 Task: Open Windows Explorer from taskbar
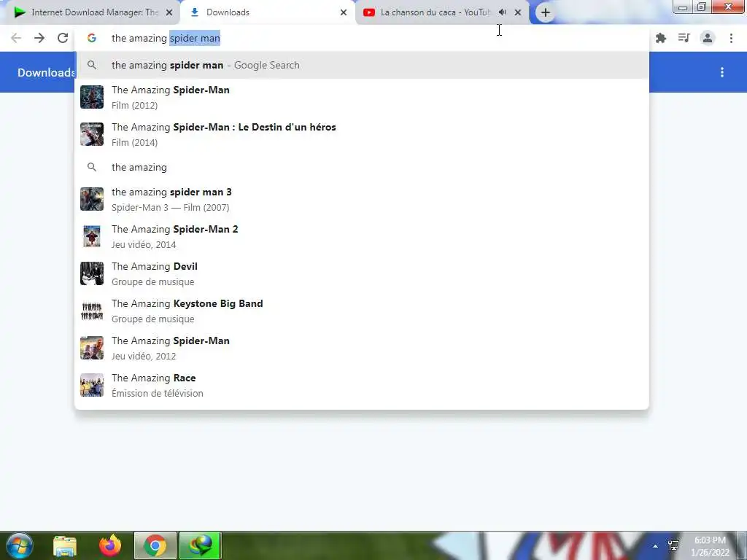[65, 545]
